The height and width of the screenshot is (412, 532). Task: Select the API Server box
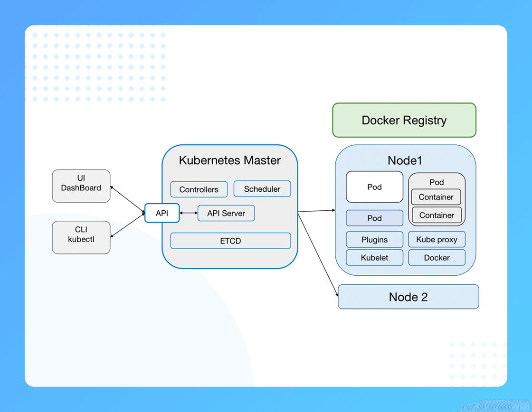[226, 213]
